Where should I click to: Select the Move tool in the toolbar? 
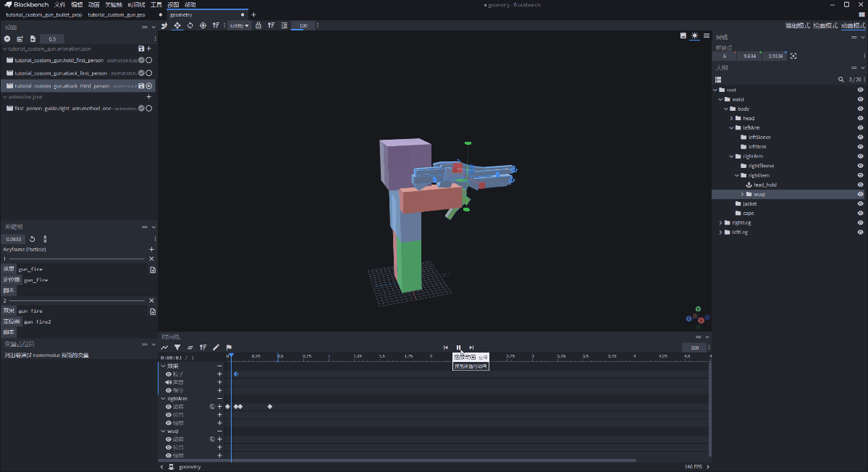click(177, 25)
